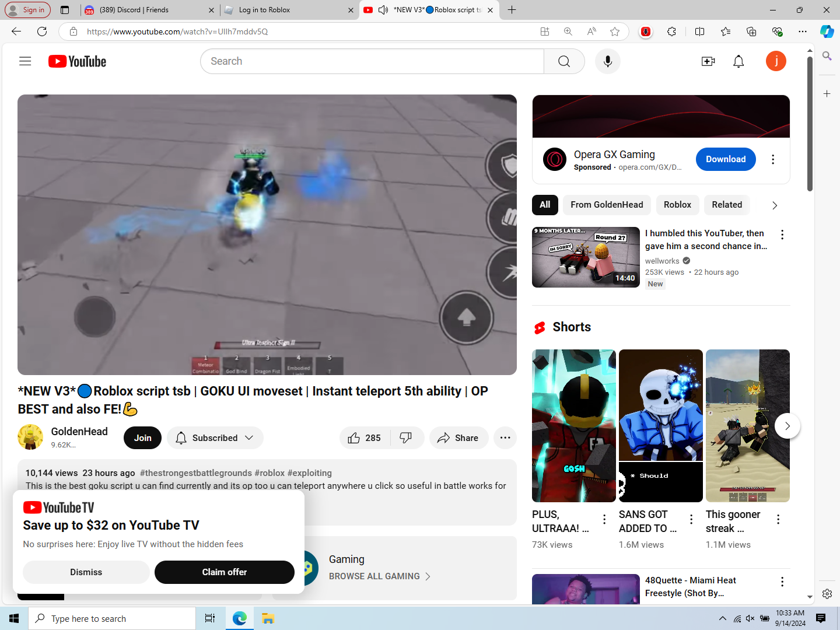Image resolution: width=840 pixels, height=630 pixels.
Task: Start voice search with microphone icon
Action: pyautogui.click(x=608, y=61)
